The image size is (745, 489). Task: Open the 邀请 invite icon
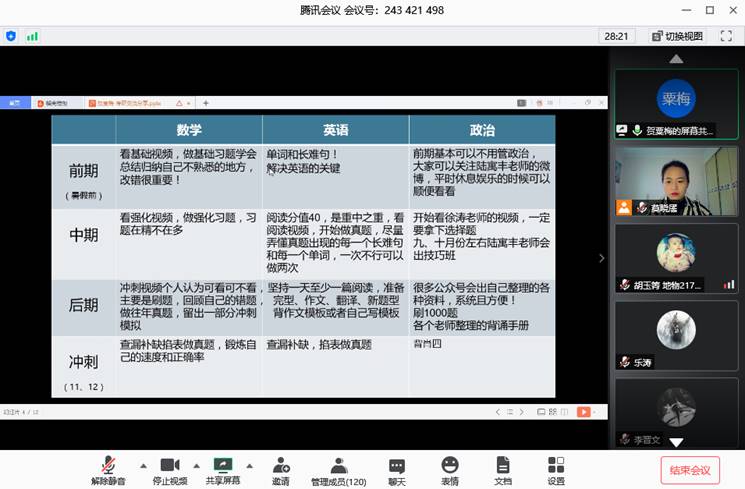[281, 466]
